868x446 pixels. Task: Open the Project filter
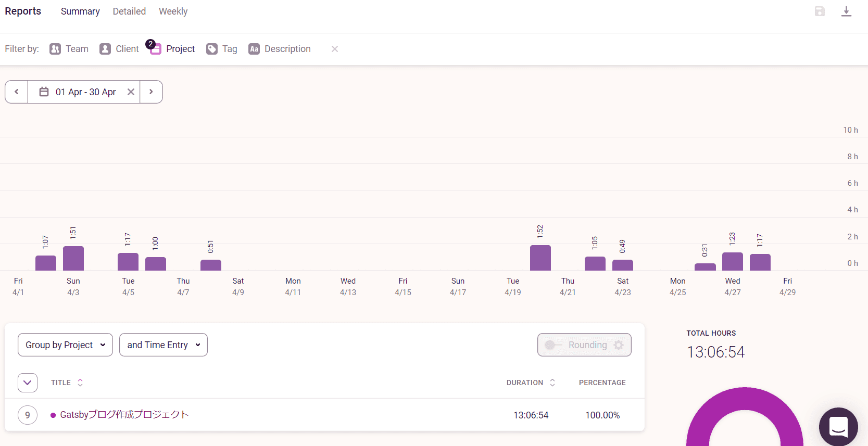click(173, 49)
